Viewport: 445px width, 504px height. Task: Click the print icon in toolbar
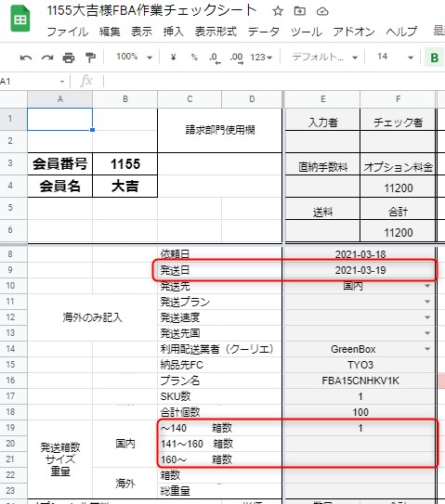point(68,58)
